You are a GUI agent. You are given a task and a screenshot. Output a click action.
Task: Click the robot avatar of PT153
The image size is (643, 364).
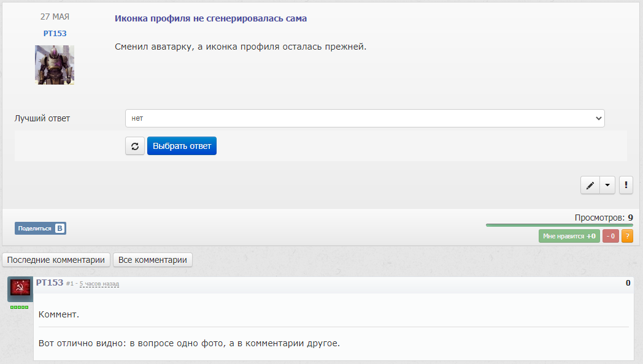pos(55,64)
